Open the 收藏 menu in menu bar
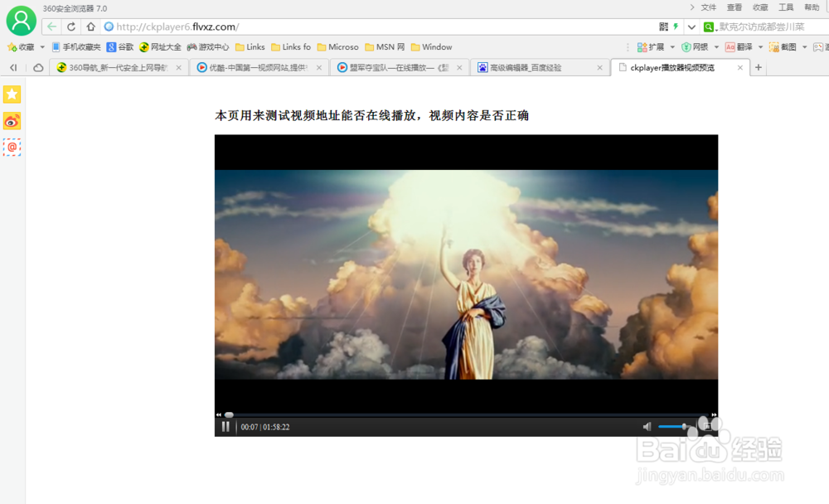 coord(760,7)
